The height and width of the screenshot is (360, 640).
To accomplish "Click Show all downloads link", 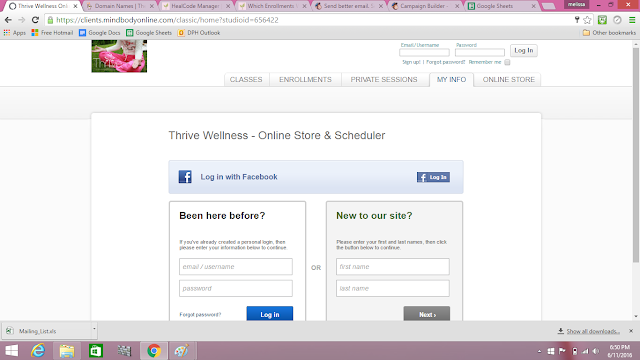I will [x=593, y=331].
